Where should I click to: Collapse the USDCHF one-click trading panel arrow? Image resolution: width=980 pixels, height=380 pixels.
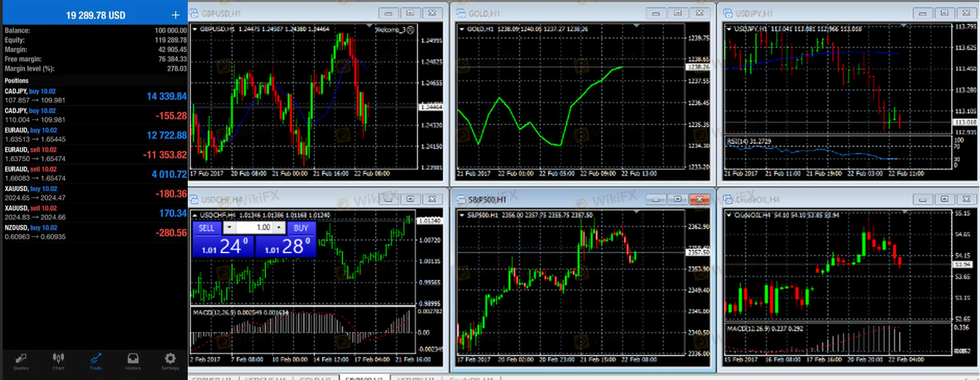tap(195, 215)
